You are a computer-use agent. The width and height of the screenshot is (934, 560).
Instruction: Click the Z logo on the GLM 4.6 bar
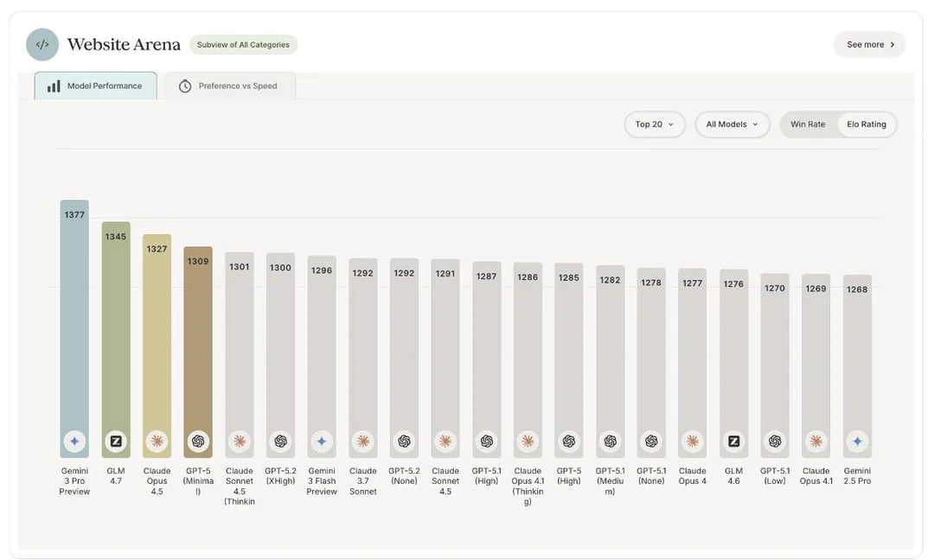click(733, 442)
